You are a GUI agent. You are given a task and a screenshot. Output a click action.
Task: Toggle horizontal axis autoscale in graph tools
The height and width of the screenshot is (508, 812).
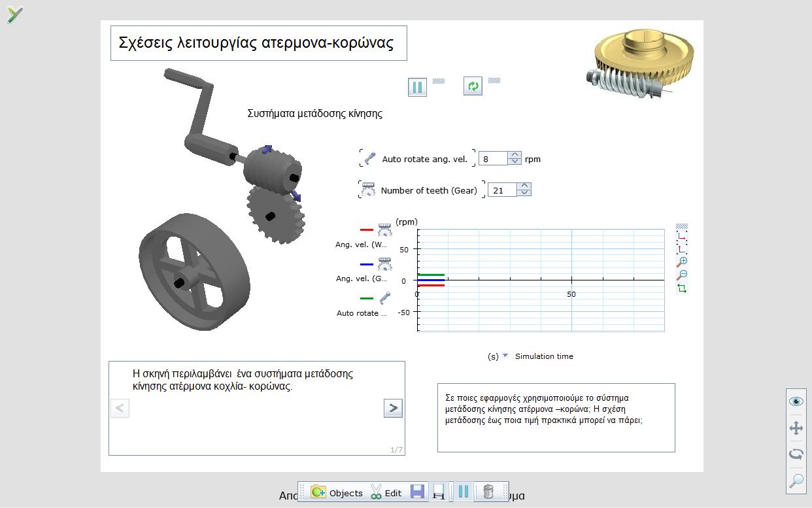(x=682, y=236)
